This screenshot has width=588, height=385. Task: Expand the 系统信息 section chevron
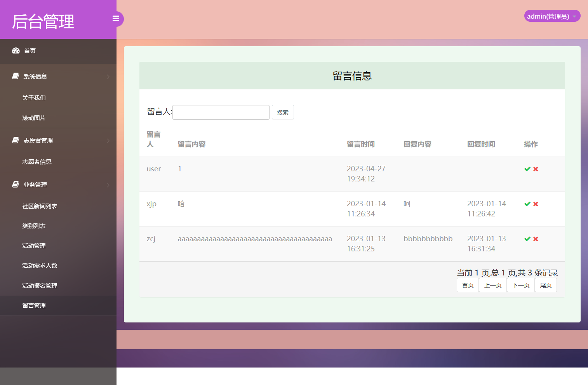[108, 76]
